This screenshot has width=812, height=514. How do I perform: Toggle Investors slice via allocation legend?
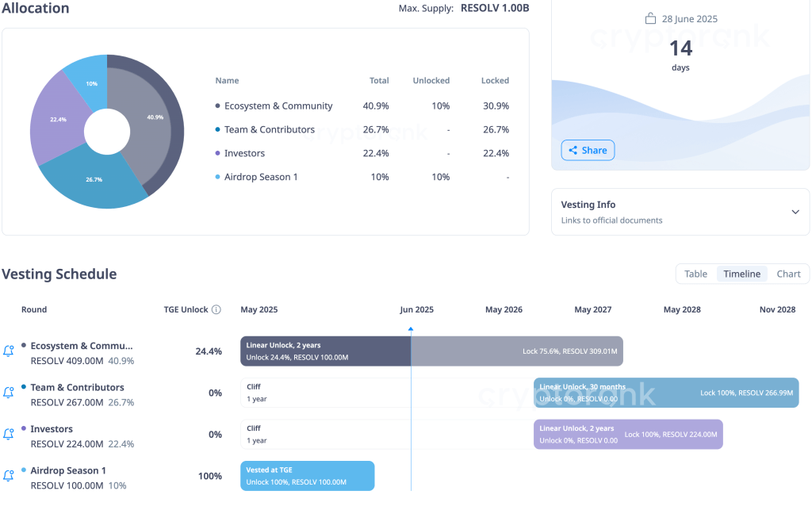pos(216,153)
